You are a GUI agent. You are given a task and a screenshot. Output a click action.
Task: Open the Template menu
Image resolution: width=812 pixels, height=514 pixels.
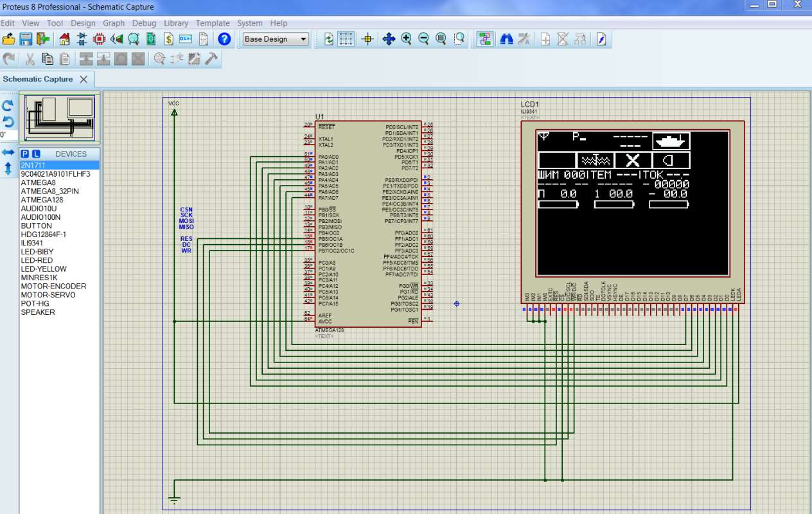(213, 23)
